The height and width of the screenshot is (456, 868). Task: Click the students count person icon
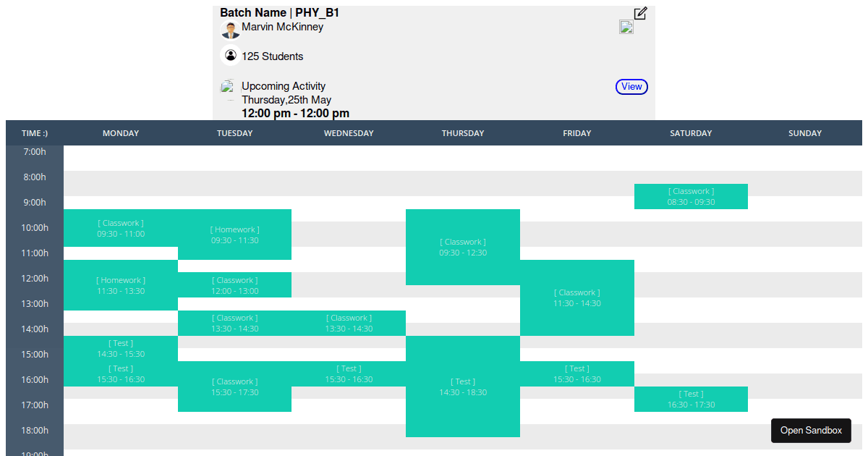pyautogui.click(x=230, y=55)
